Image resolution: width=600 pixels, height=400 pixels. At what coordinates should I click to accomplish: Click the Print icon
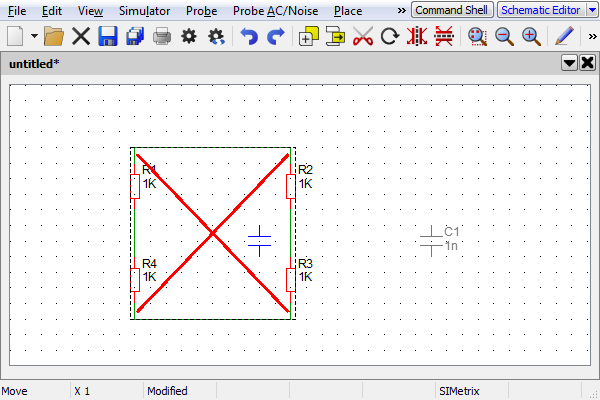[x=161, y=36]
